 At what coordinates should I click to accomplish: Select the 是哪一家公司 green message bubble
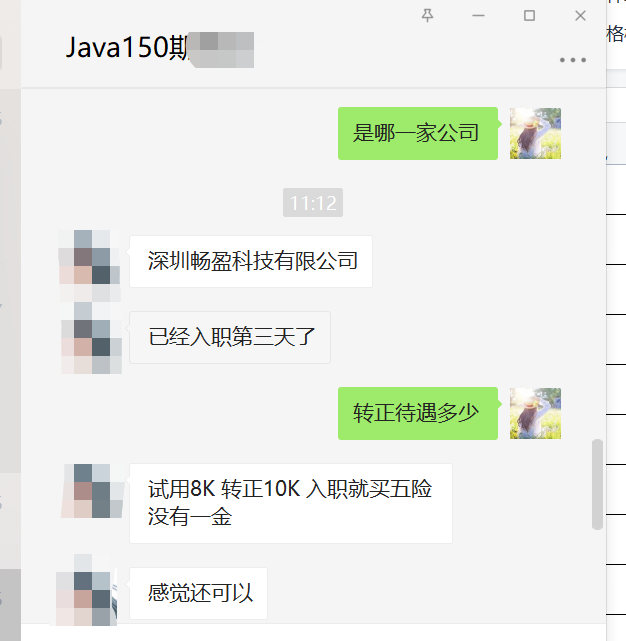coord(418,133)
